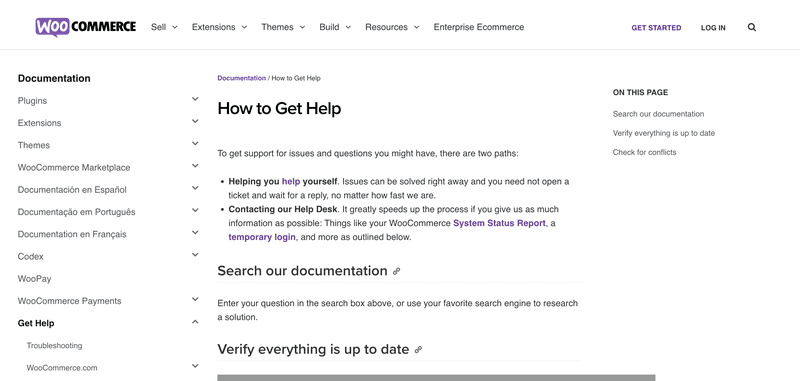Screen dimensions: 800x381
Task: Click the GET STARTED button
Action: 656,28
